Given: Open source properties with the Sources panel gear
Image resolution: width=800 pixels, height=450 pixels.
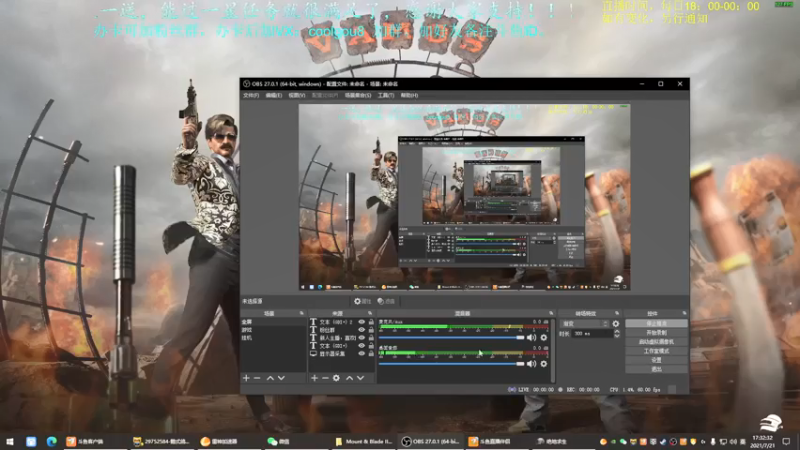Looking at the screenshot, I should (336, 378).
